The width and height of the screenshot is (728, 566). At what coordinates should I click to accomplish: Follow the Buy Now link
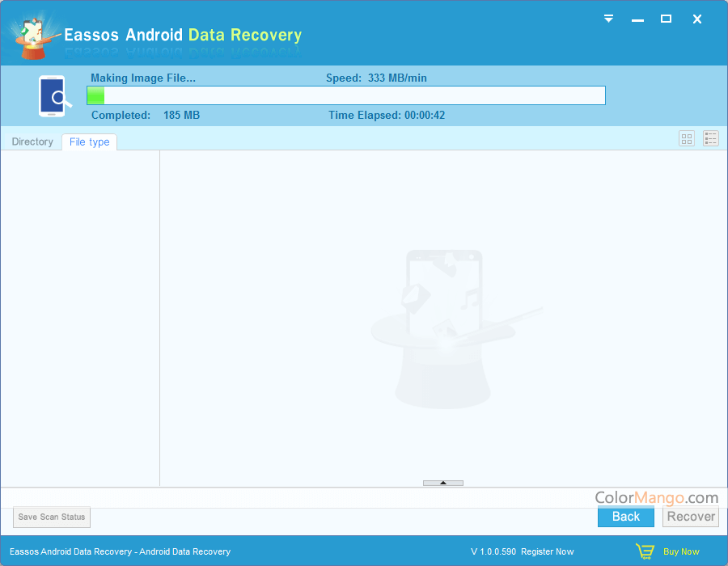pos(681,551)
